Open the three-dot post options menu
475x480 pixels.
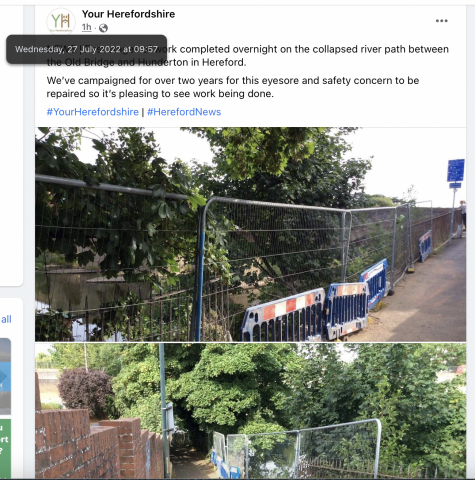(441, 21)
